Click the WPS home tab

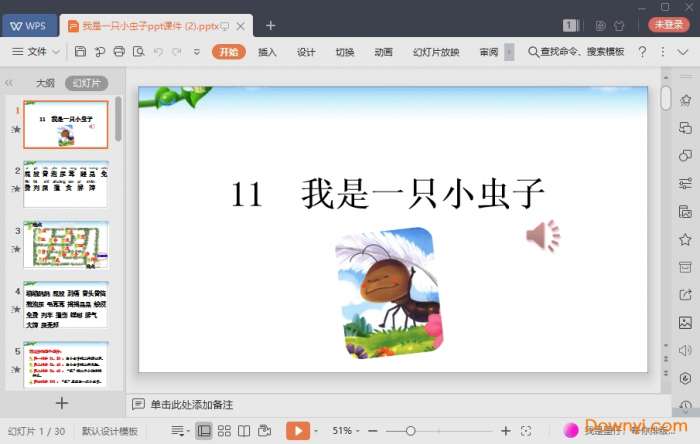(x=29, y=26)
